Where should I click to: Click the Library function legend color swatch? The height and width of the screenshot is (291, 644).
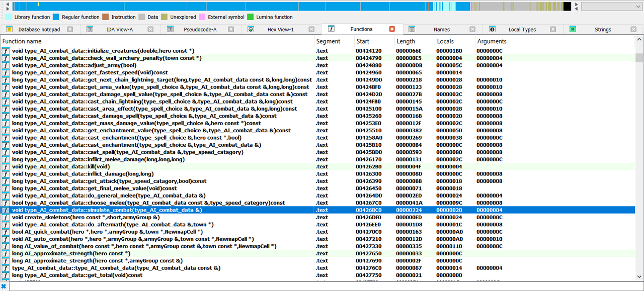pyautogui.click(x=9, y=17)
